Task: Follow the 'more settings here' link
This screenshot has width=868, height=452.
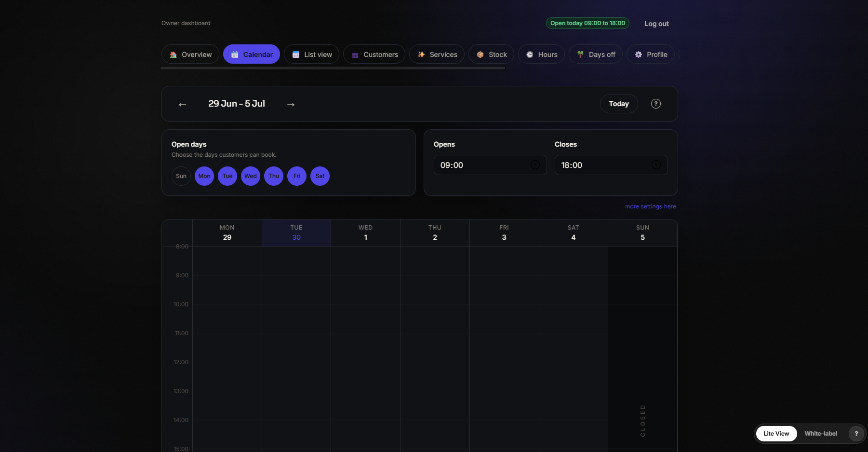Action: coord(650,206)
